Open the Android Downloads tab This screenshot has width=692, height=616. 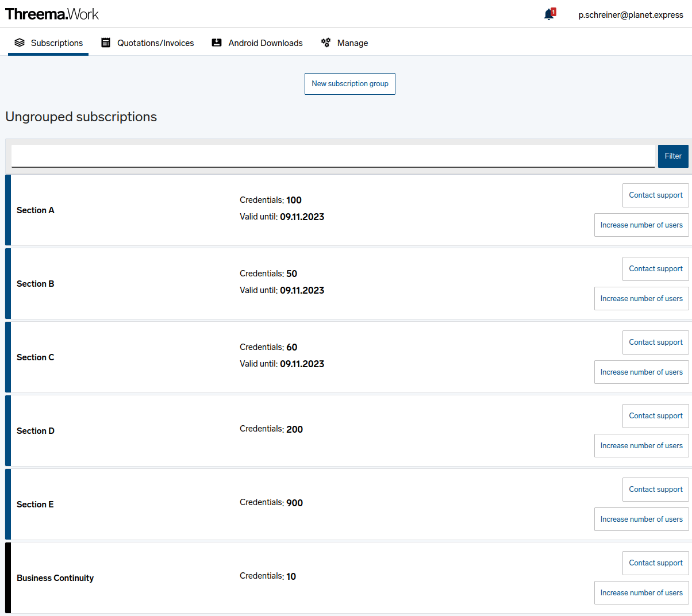pyautogui.click(x=257, y=43)
